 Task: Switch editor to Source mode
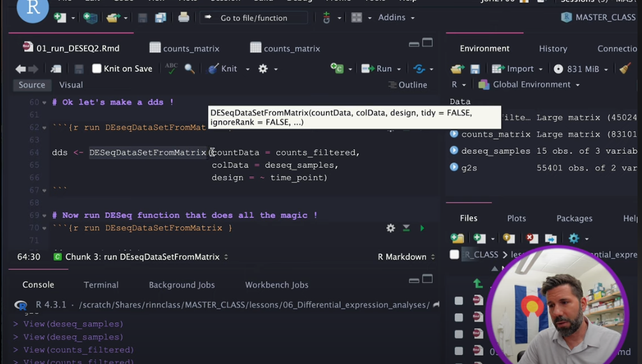point(31,85)
